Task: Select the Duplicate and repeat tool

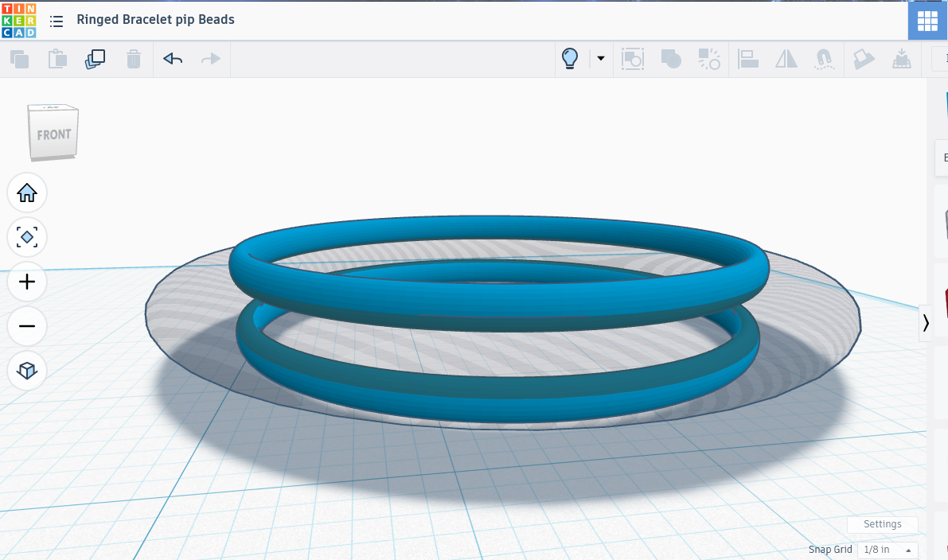Action: click(95, 59)
